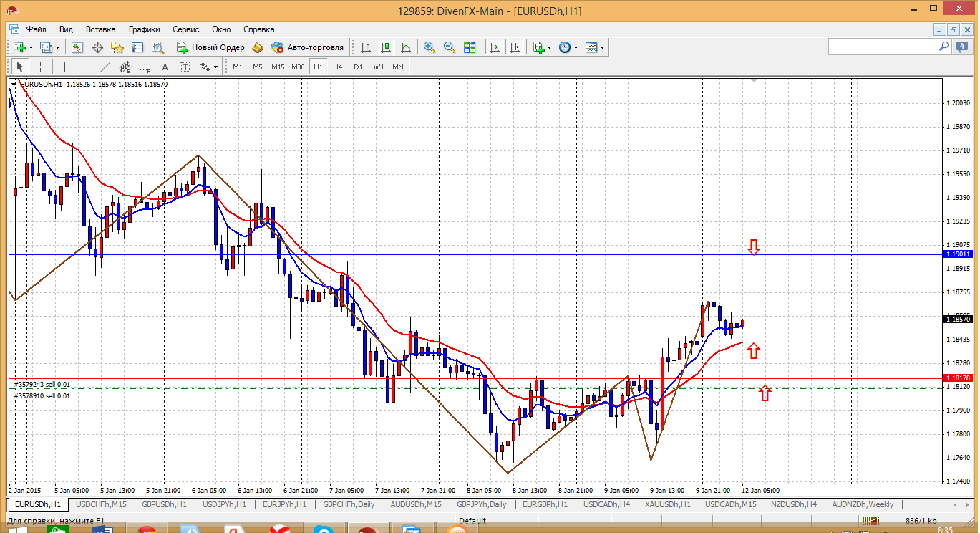Click the Авто-торговля button

coord(308,47)
